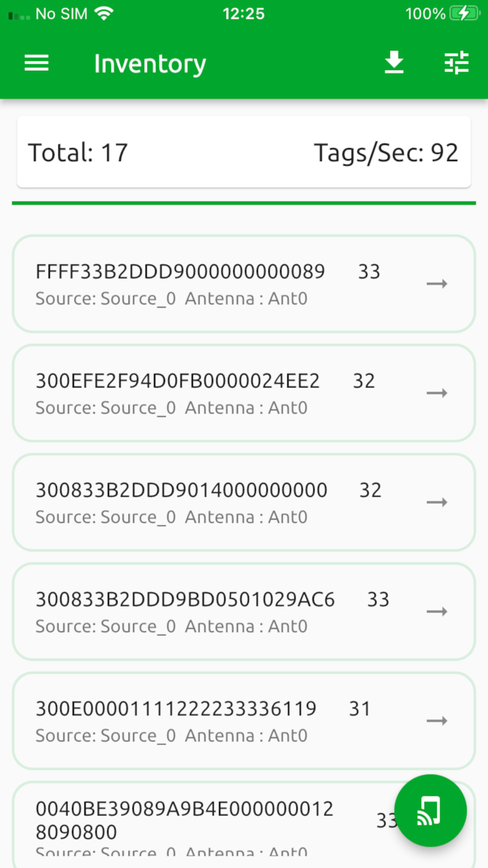Viewport: 488px width, 868px height.
Task: Tap arrow beside tag 300833B2DDD9BD0501029AC6
Action: tap(437, 611)
